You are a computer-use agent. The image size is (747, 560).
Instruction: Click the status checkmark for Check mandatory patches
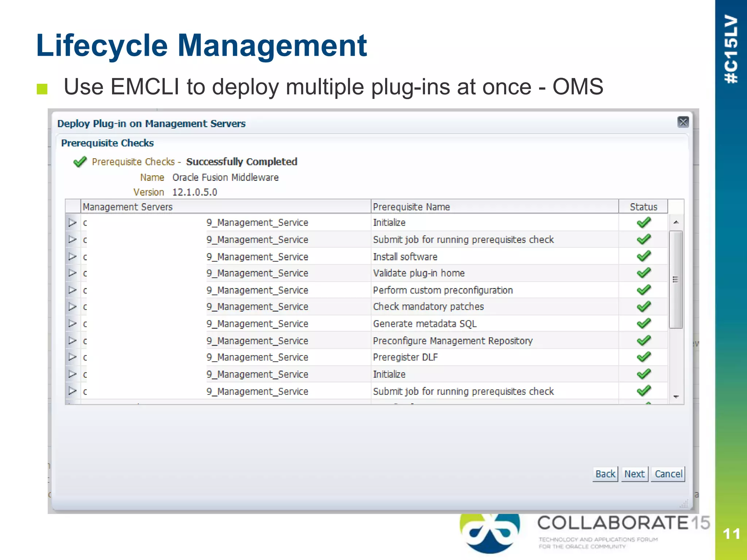[x=644, y=306]
